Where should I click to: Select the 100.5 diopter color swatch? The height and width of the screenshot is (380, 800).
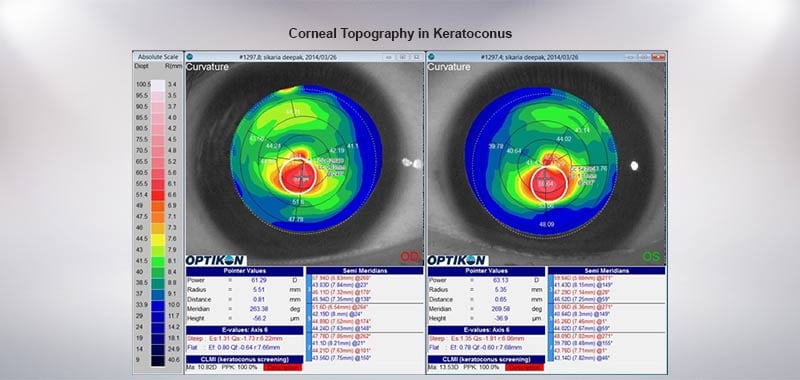point(158,85)
